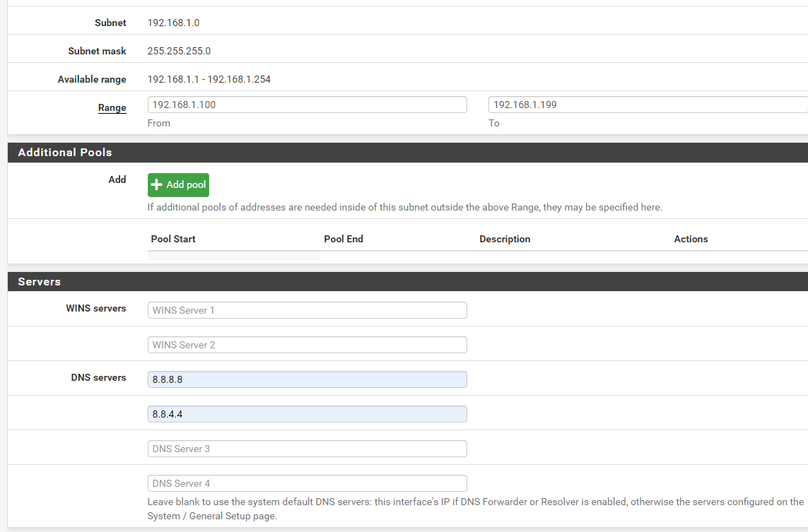808x532 pixels.
Task: Click the plus icon on Add pool
Action: pos(156,184)
